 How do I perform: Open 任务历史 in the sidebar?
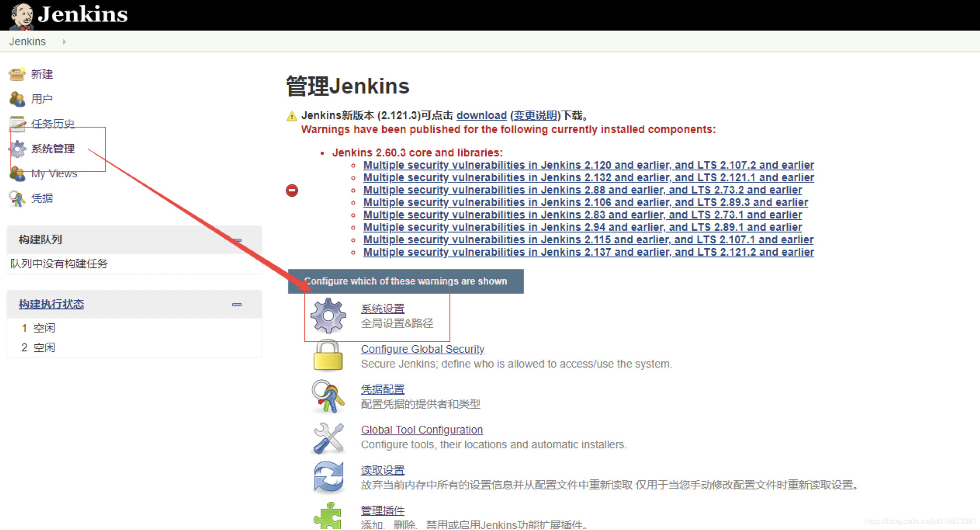click(53, 124)
